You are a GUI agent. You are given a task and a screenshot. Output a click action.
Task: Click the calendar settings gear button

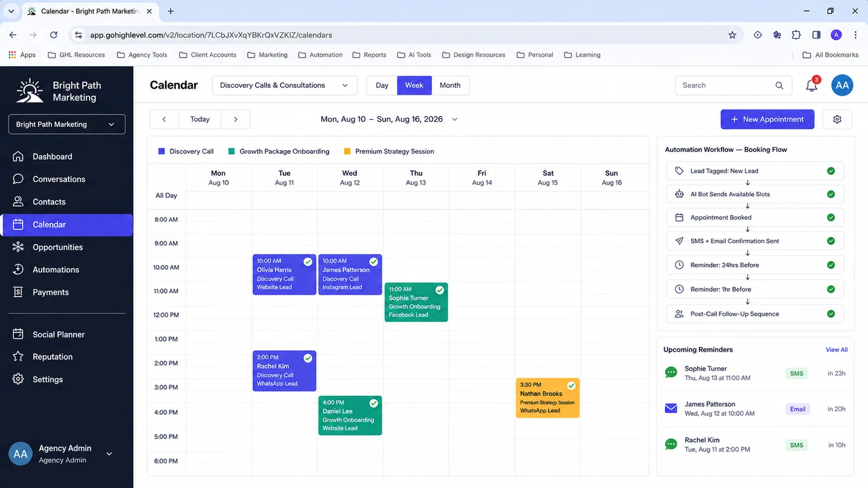click(837, 119)
